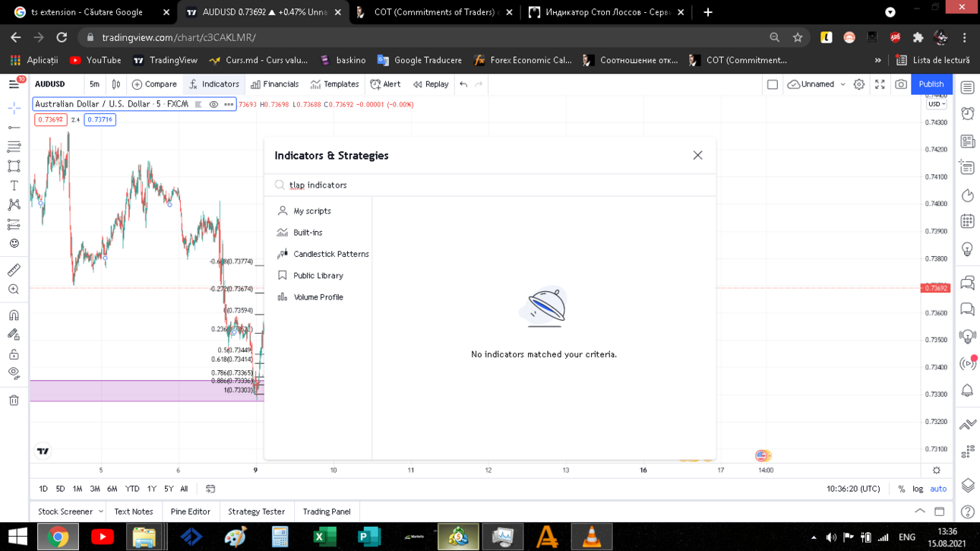Open the Strategy Tester tab
980x551 pixels.
256,511
